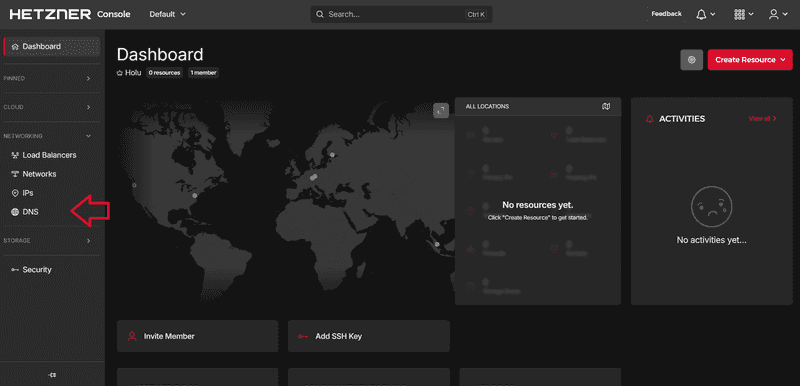Click Create Resource button
Viewport: 800px width, 386px height.
pyautogui.click(x=749, y=60)
